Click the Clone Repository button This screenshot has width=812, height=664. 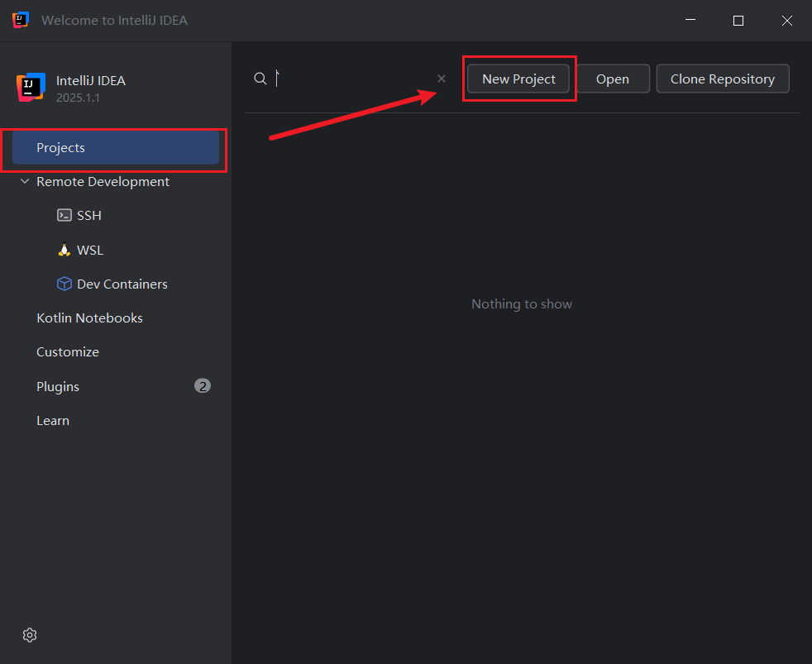click(723, 79)
